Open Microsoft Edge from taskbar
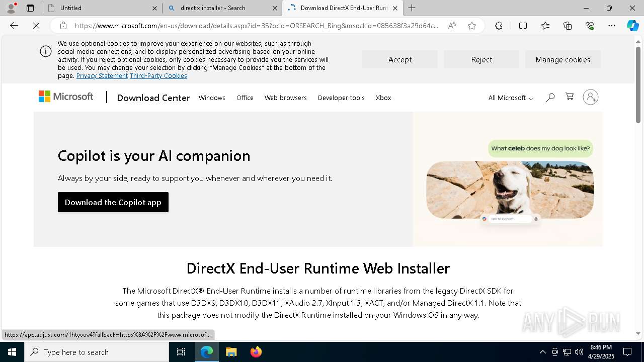644x362 pixels. point(207,352)
